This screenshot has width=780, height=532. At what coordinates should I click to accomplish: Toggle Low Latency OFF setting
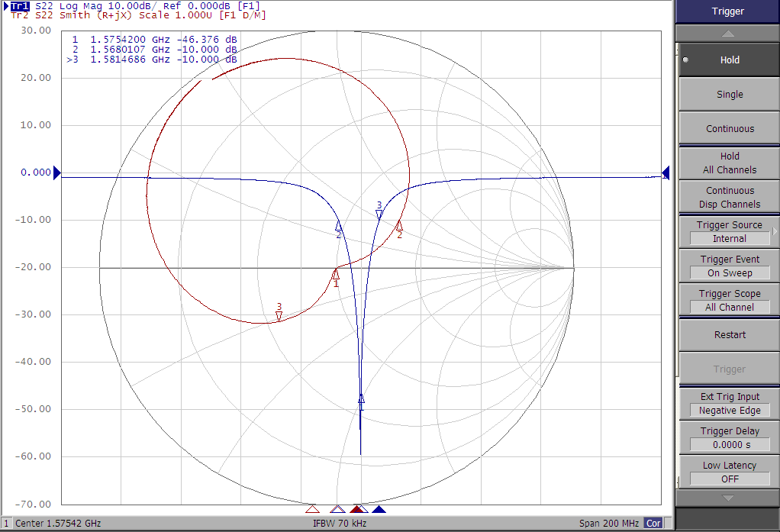tap(729, 472)
